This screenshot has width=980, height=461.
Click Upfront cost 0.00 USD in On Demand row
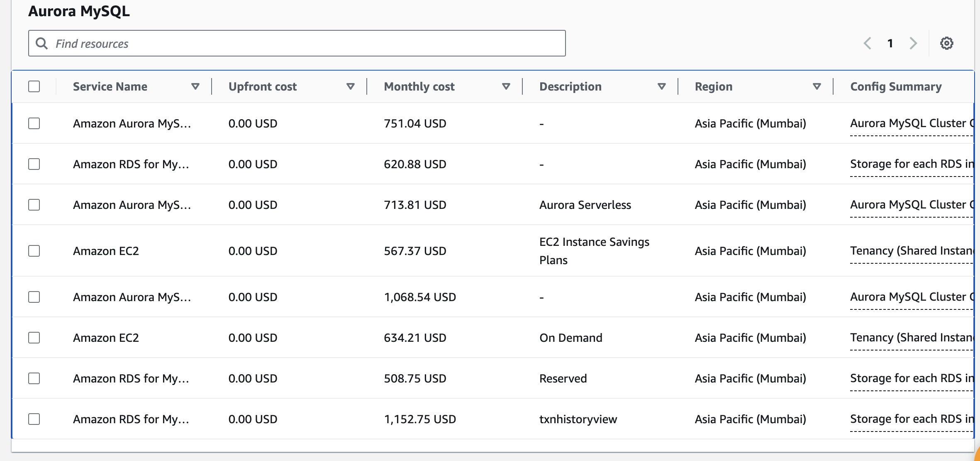pos(253,338)
